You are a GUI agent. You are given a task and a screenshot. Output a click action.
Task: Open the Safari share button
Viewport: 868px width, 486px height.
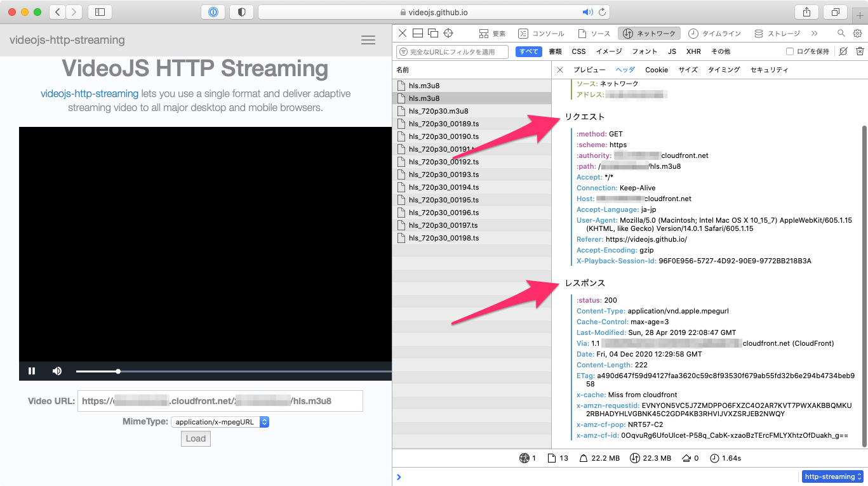coord(806,12)
